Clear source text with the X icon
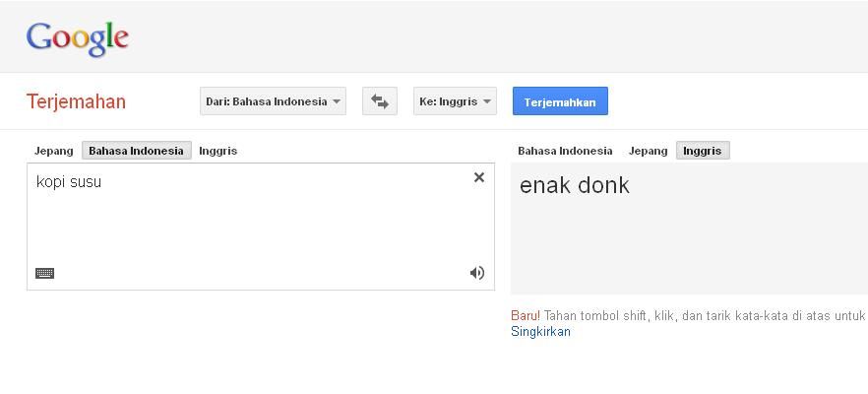 tap(479, 177)
